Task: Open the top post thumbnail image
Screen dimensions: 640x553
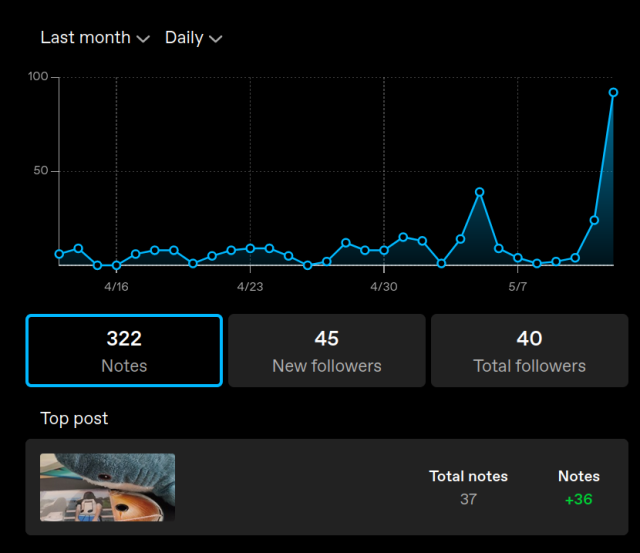Action: (x=108, y=487)
